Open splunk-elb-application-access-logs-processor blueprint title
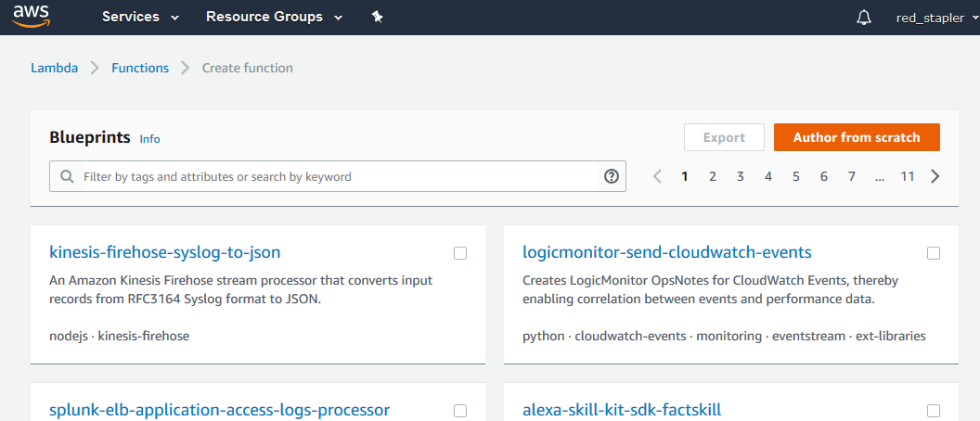 219,410
